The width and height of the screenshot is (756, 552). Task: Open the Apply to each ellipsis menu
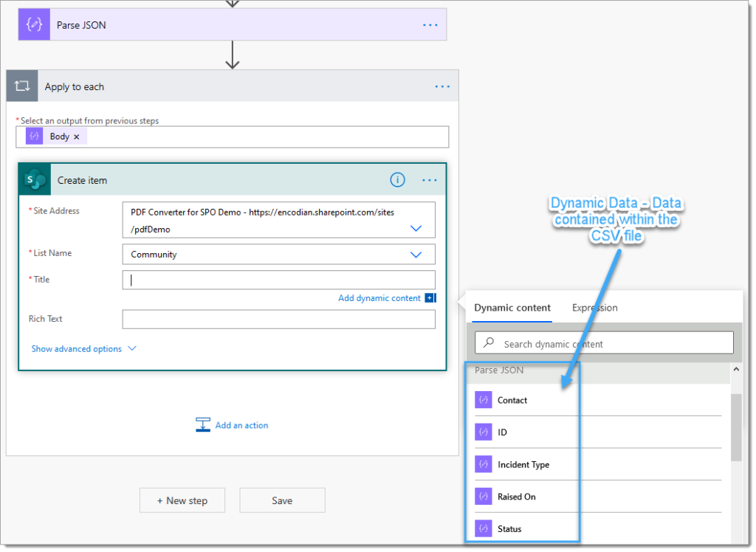pyautogui.click(x=444, y=87)
